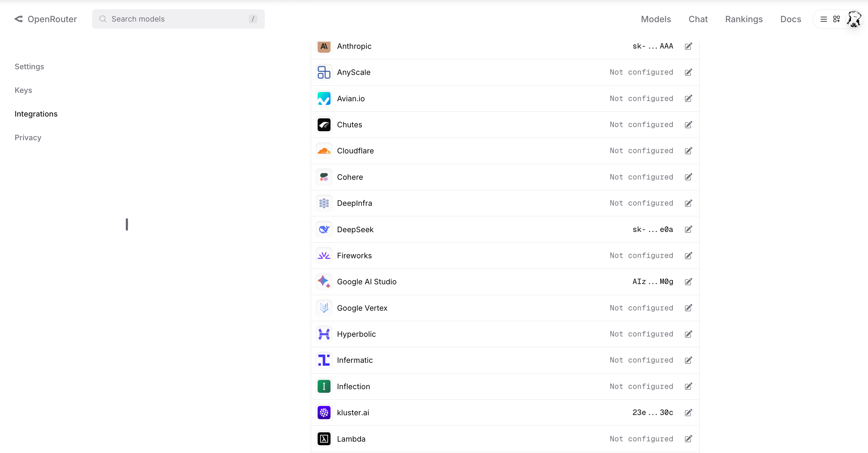This screenshot has height=453, width=868.
Task: Open the Chat page
Action: click(698, 19)
